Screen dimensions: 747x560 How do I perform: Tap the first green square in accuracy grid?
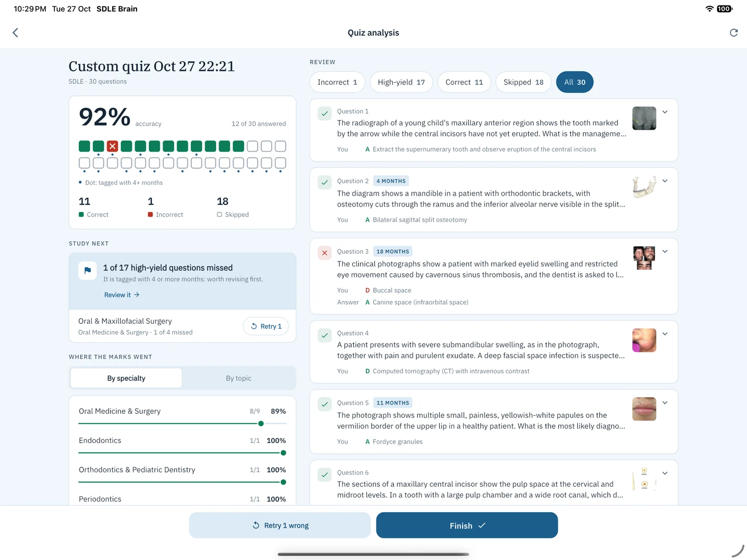(x=85, y=146)
